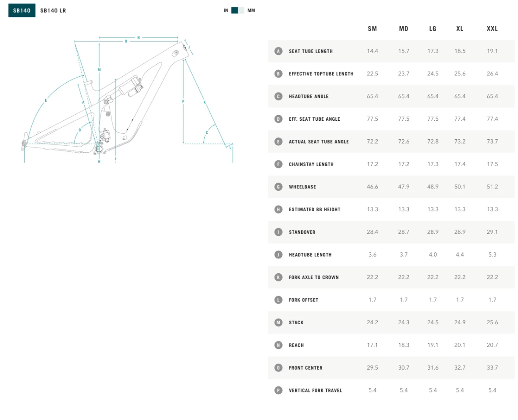Toggle the IN/MM unit switch
This screenshot has width=518, height=420.
tap(238, 10)
